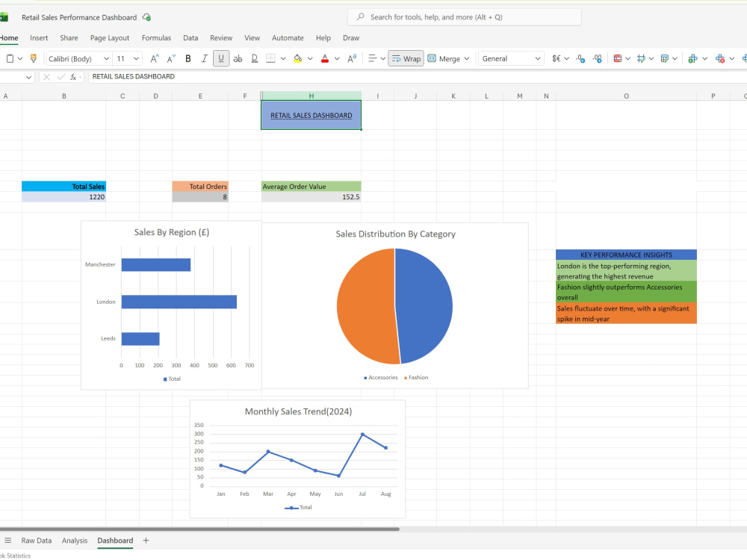This screenshot has height=560, width=747.
Task: Click the Format as Table icon
Action: coord(641,58)
